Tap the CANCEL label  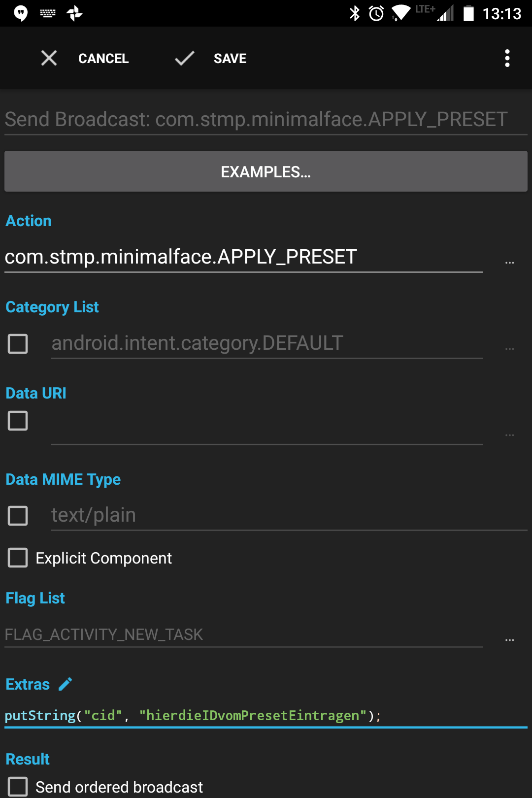coord(103,58)
